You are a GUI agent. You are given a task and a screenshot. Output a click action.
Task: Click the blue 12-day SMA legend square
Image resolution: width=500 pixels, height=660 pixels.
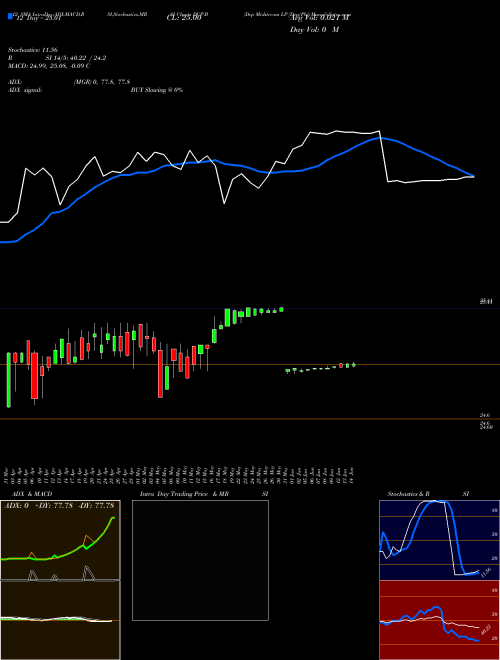10,16
